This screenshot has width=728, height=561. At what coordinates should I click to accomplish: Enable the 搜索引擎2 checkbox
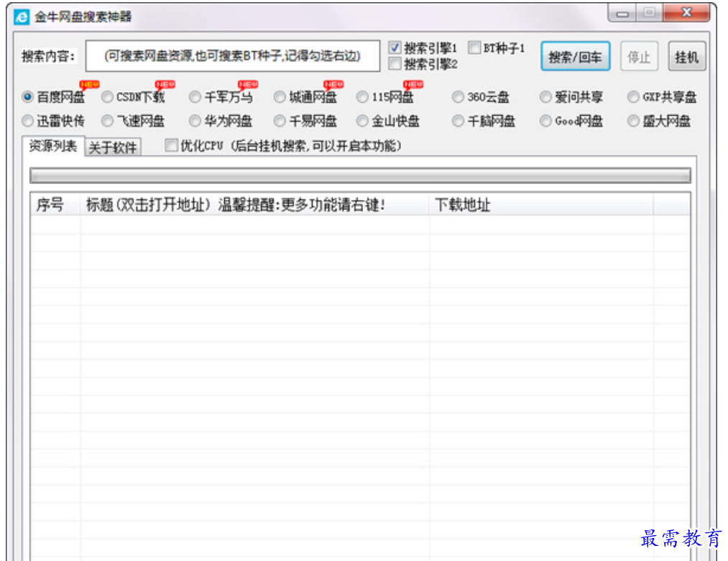tap(395, 64)
